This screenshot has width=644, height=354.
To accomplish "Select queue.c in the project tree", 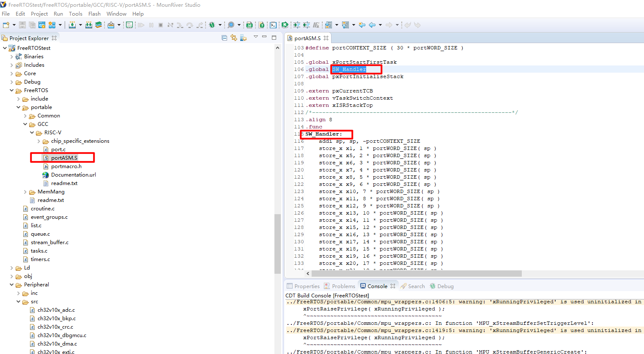I will click(40, 234).
